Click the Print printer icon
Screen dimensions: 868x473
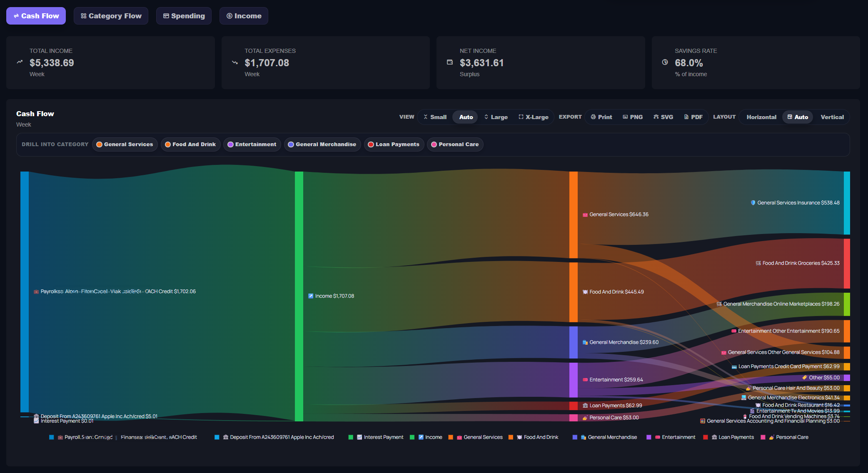[x=593, y=117]
